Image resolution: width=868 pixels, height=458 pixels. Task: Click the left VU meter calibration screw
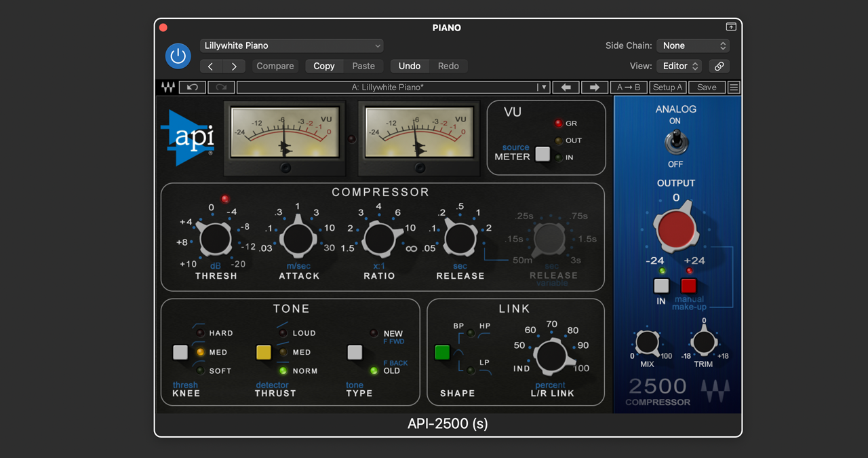tap(285, 168)
